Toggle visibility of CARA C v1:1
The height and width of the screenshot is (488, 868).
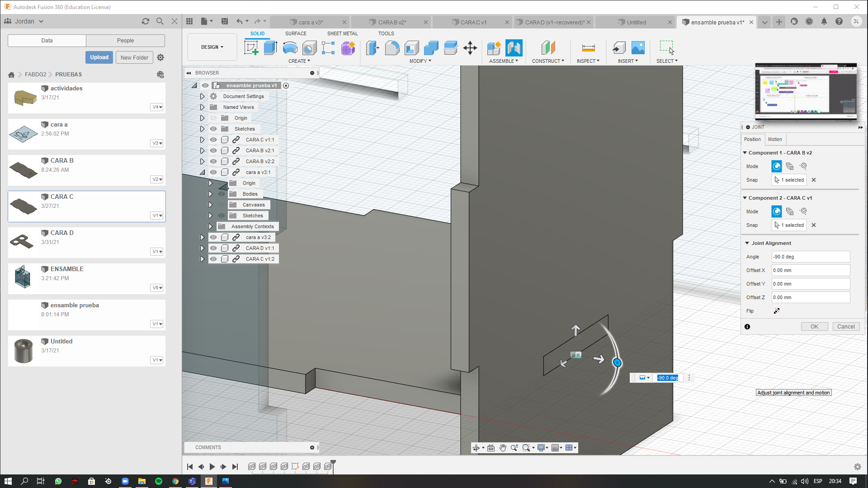pos(213,140)
